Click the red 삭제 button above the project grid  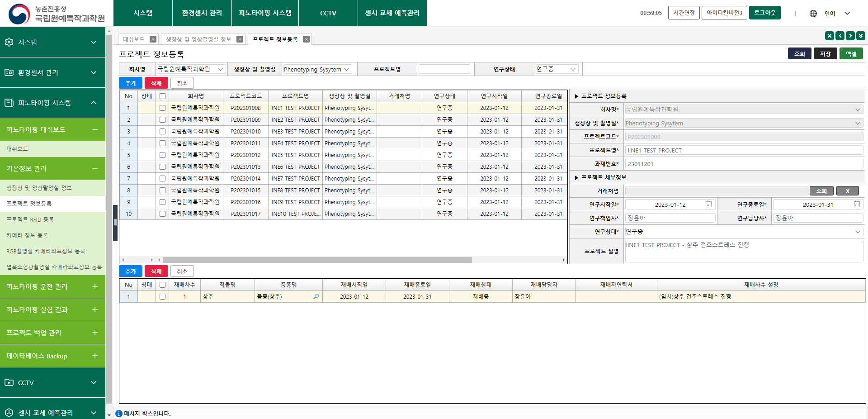156,83
